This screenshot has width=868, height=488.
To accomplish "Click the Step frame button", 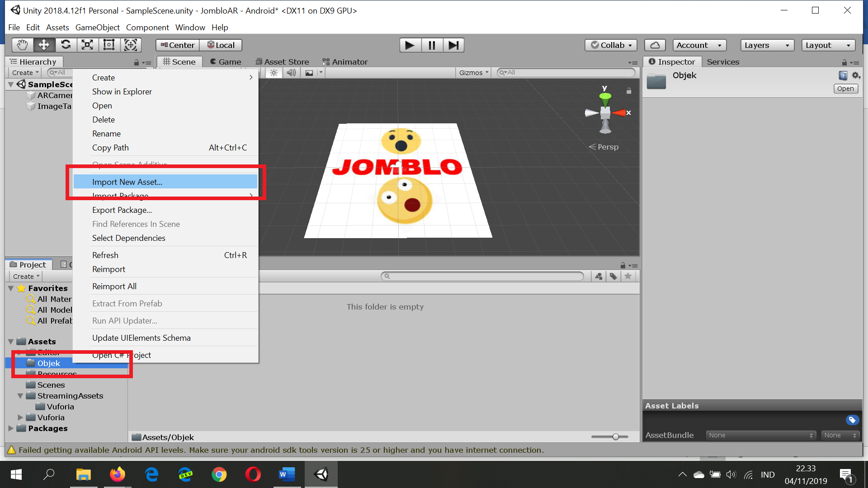I will tap(453, 45).
